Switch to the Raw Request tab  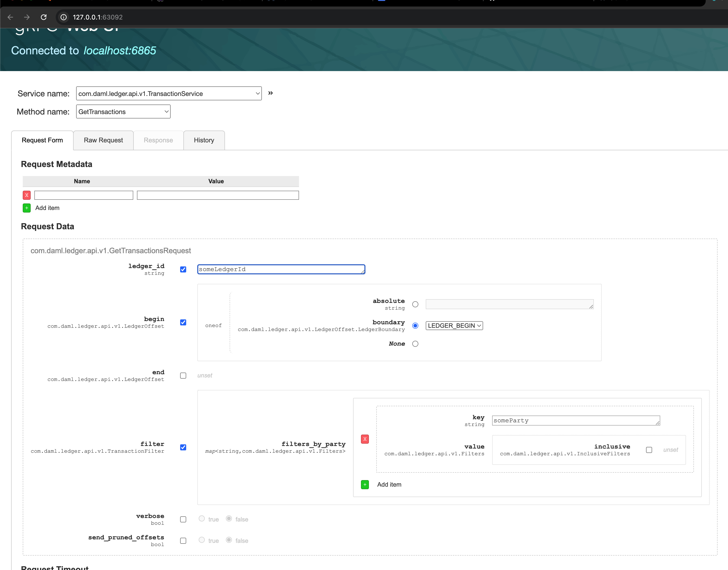point(103,140)
